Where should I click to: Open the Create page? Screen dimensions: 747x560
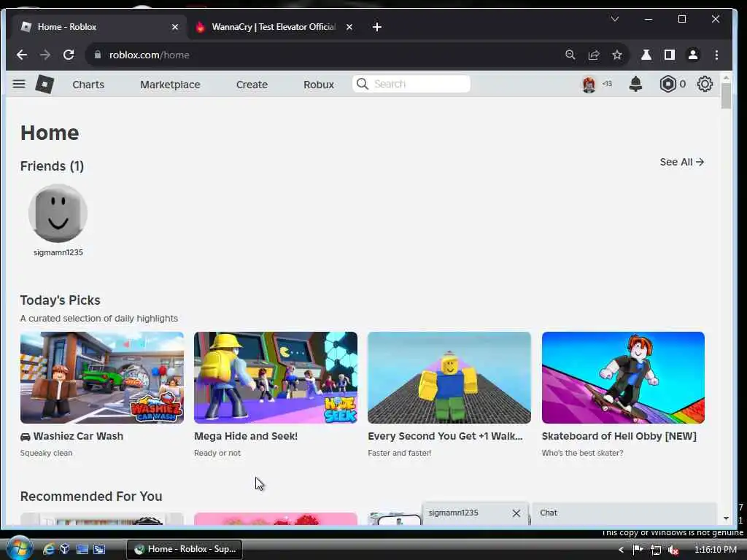252,85
